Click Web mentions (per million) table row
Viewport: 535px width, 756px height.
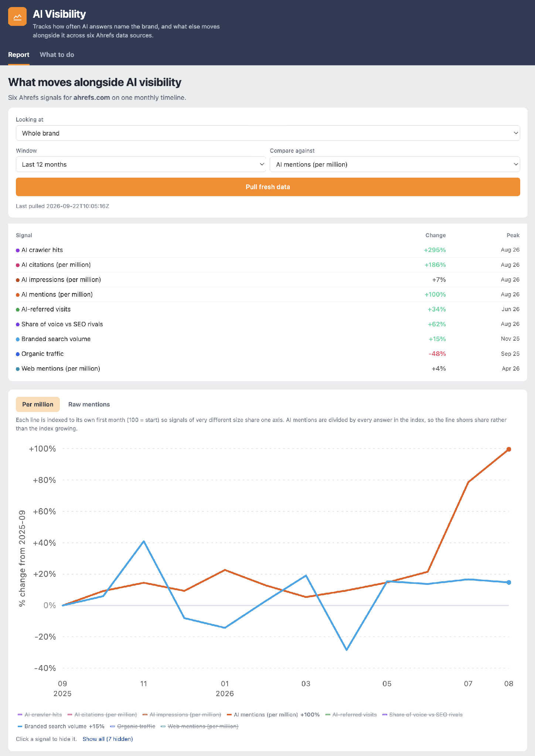tap(268, 368)
